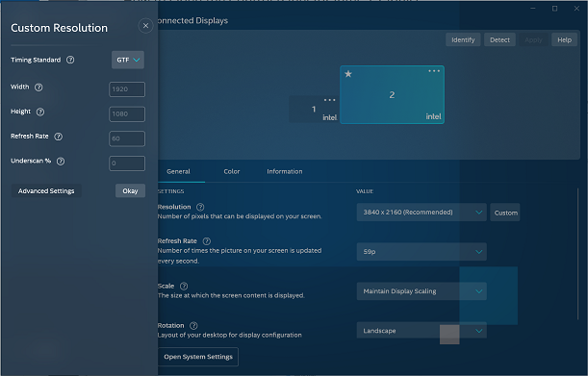The height and width of the screenshot is (376, 588).
Task: Click the settings list vertical scrollbar
Action: click(x=577, y=254)
